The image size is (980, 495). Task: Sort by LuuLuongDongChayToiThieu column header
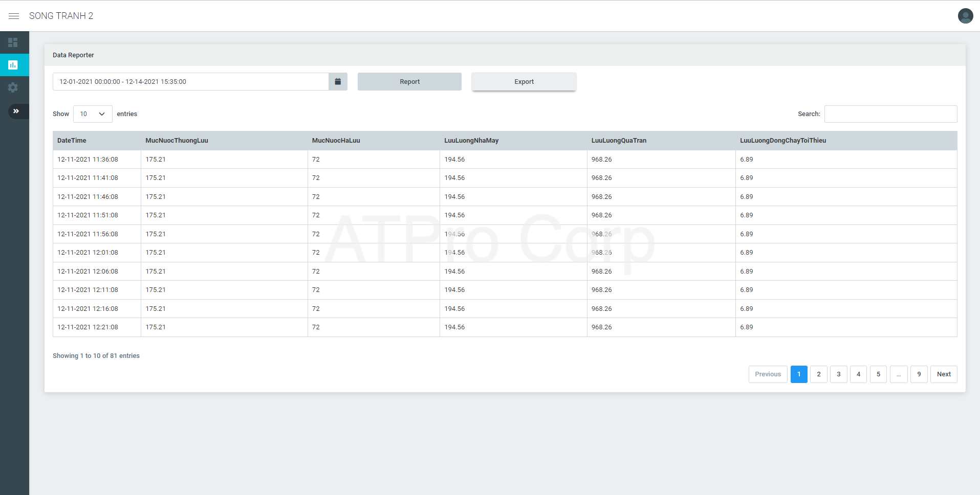click(x=782, y=141)
